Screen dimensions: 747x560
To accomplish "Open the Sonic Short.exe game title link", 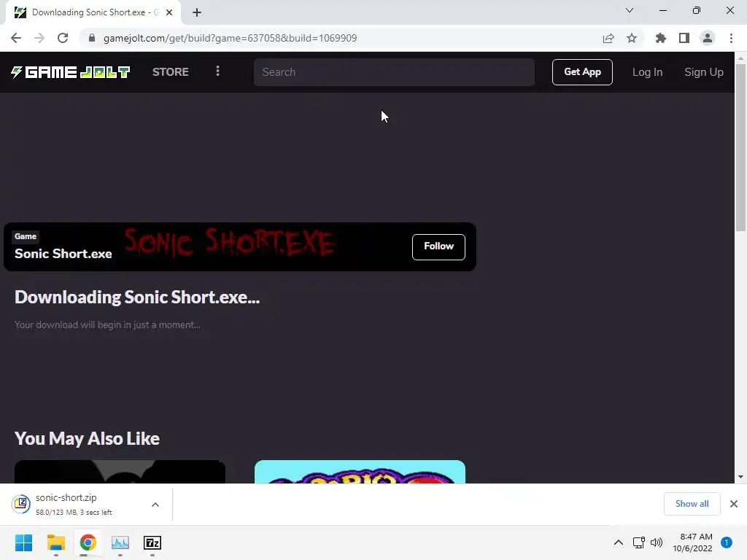I will coord(63,253).
